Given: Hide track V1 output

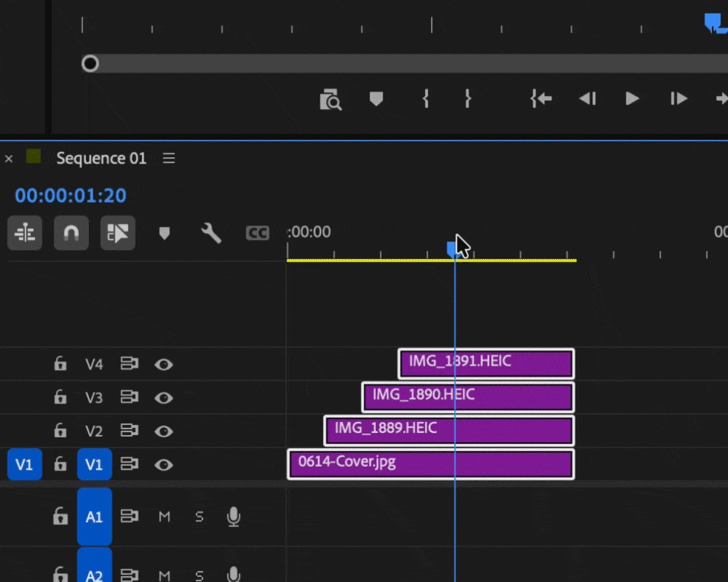Looking at the screenshot, I should coord(163,465).
